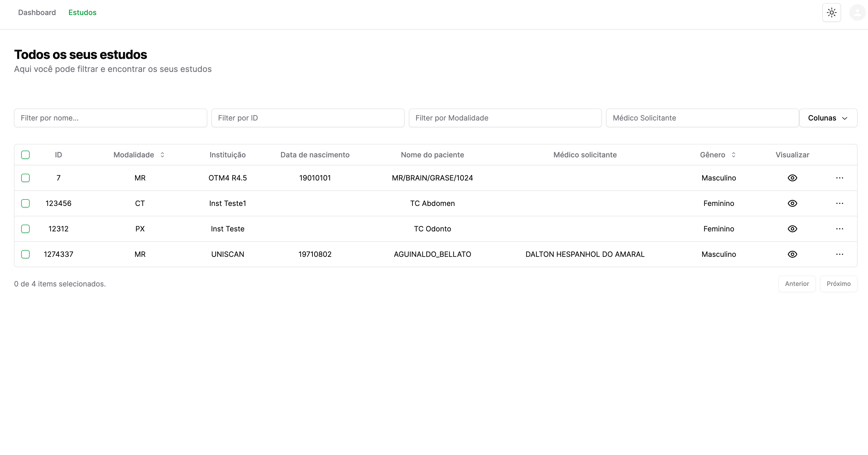Open the three-dot menu for study 7
Viewport: 868px width, 455px height.
(839, 178)
